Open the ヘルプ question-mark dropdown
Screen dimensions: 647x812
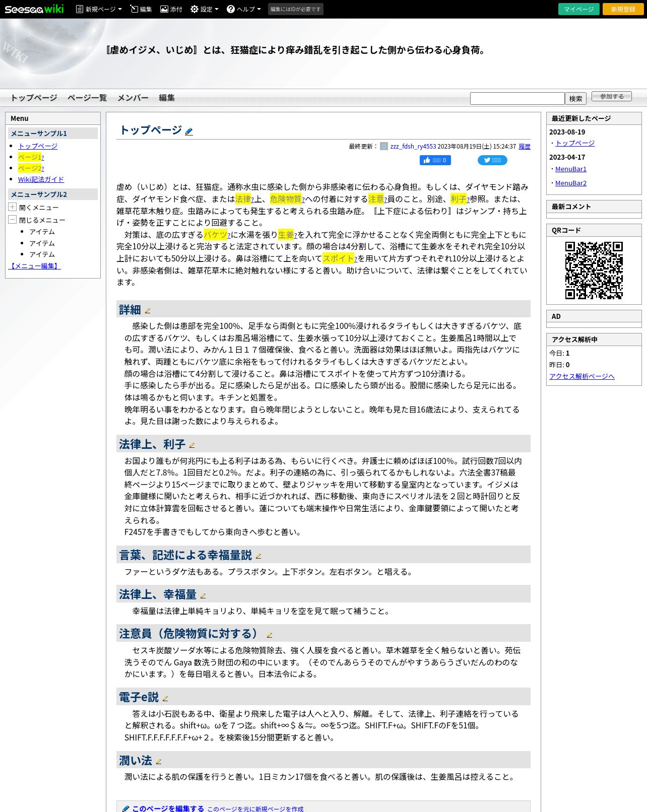point(244,9)
